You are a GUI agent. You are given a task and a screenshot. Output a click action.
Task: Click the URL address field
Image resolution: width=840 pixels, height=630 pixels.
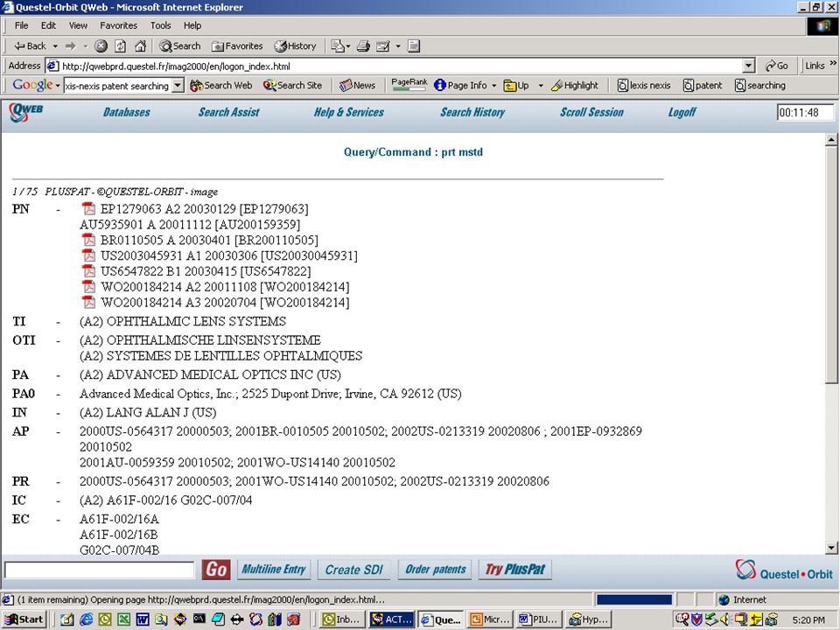coord(395,66)
